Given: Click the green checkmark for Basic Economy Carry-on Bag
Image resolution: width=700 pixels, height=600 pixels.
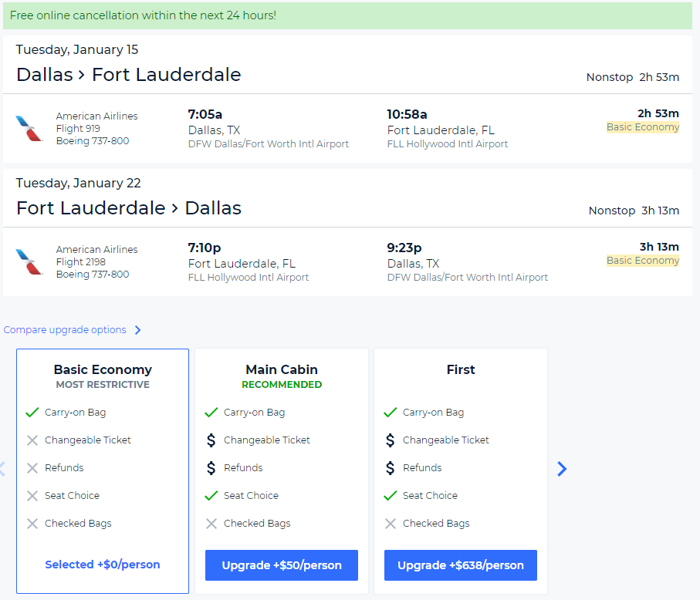Looking at the screenshot, I should [32, 412].
